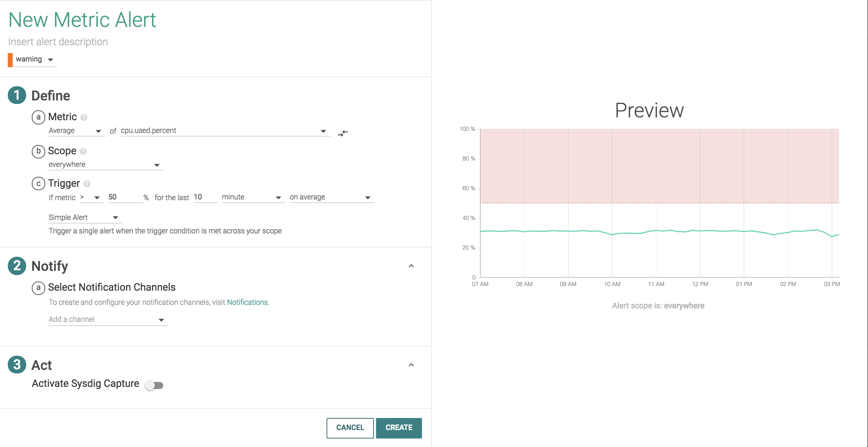
Task: Open the everywhere scope dropdown
Action: (x=106, y=164)
